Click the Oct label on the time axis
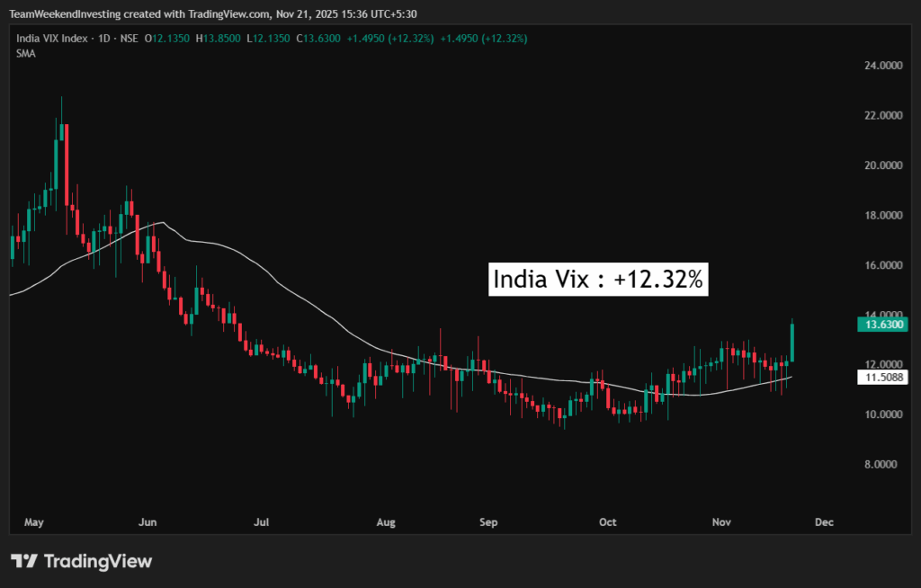Image resolution: width=921 pixels, height=588 pixels. pos(608,521)
